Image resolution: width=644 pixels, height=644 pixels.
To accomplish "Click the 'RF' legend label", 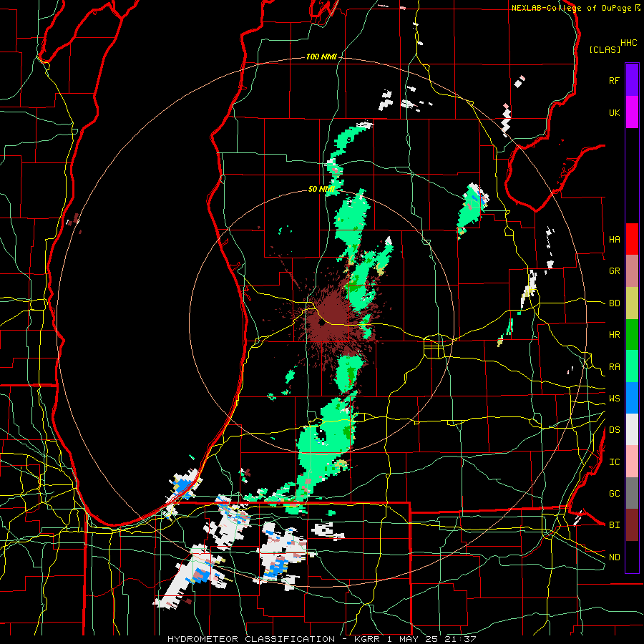I will click(x=614, y=80).
